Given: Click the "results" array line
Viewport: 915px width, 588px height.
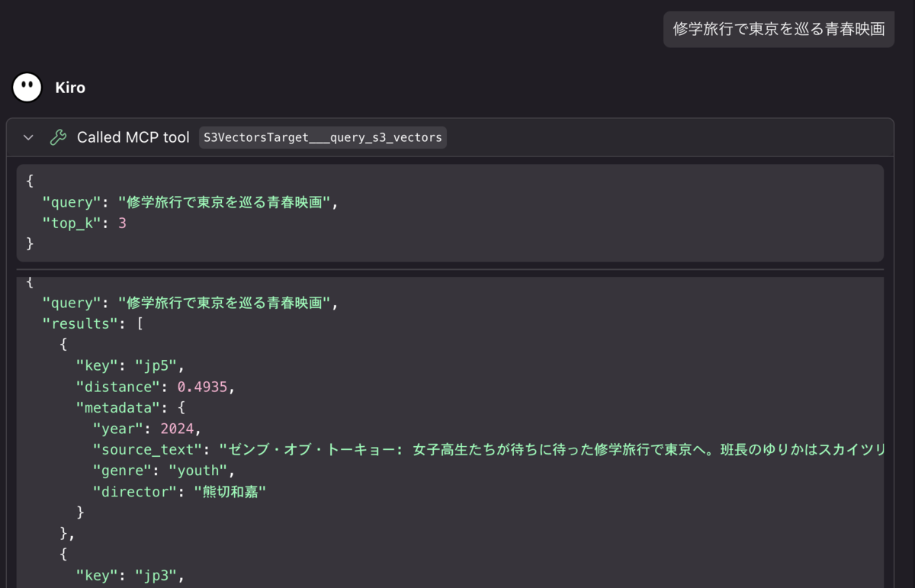Looking at the screenshot, I should click(x=92, y=323).
